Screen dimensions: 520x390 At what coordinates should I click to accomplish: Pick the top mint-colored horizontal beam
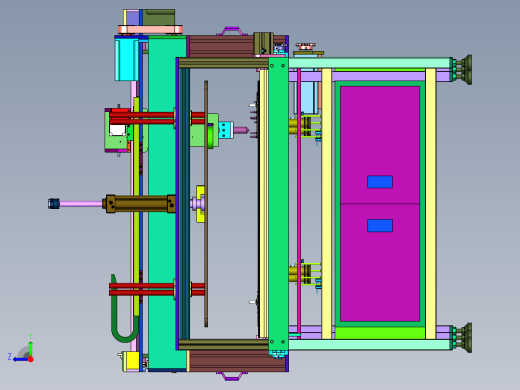coord(369,63)
